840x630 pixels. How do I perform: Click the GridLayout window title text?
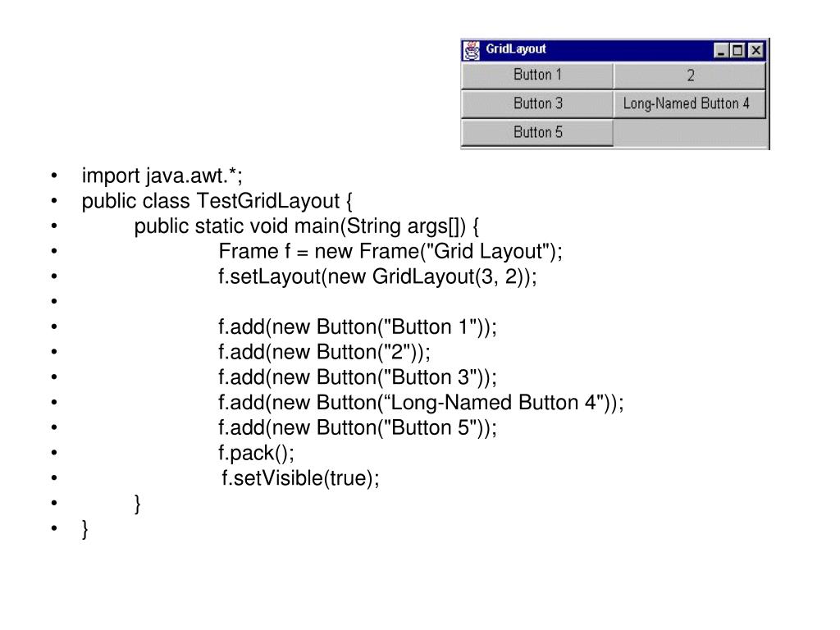pos(515,49)
